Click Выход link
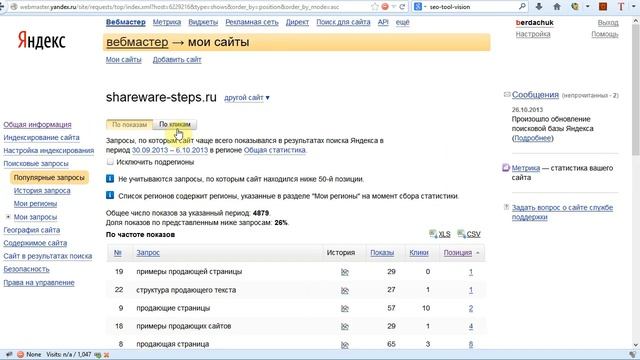This screenshot has width=640, height=360. pyautogui.click(x=608, y=23)
